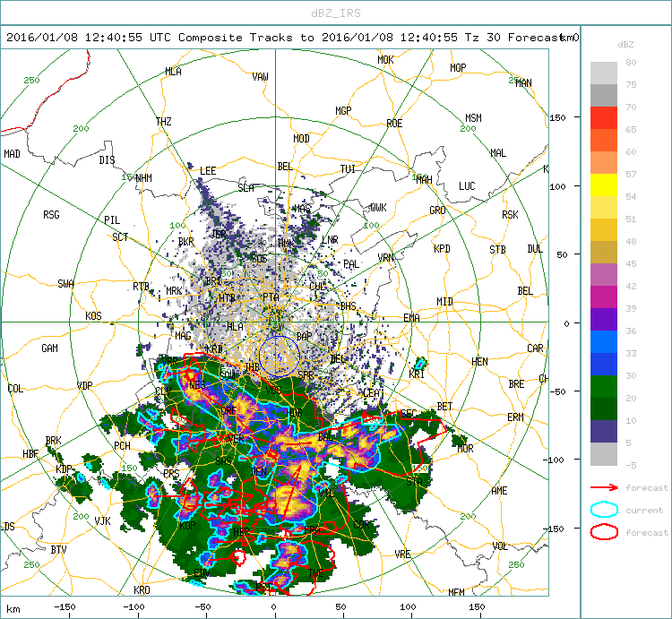672x619 pixels.
Task: Click the MFM station label
Action: tap(456, 592)
